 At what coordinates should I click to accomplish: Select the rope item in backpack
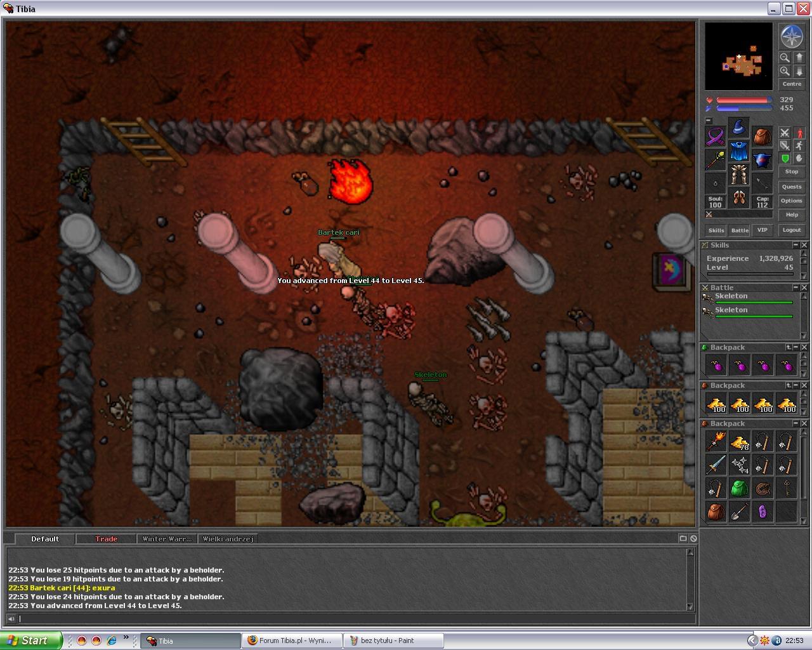(x=763, y=488)
